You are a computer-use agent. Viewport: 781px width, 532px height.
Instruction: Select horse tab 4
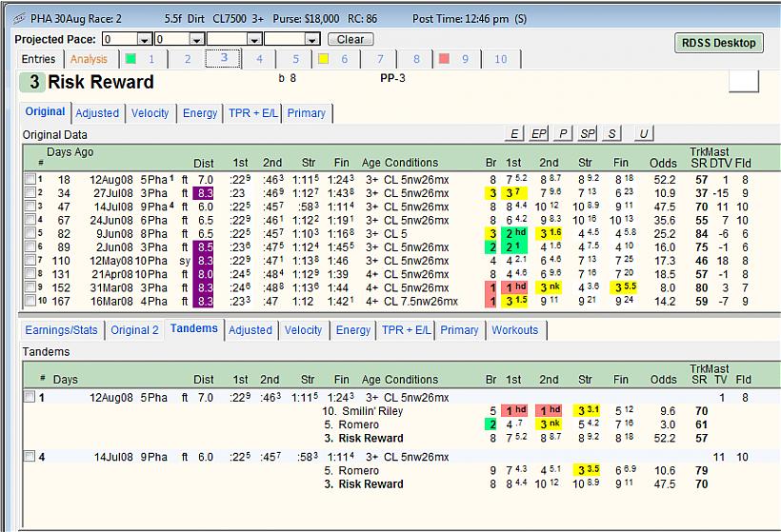point(259,59)
